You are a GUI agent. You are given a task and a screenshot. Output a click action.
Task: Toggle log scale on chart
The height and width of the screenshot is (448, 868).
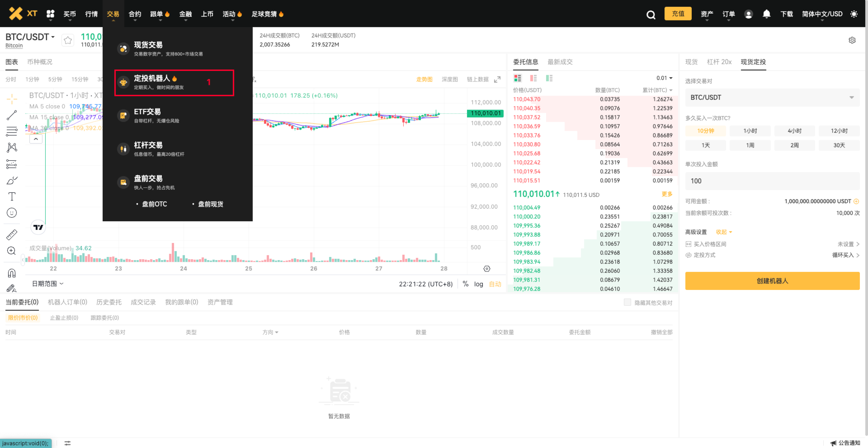[479, 284]
